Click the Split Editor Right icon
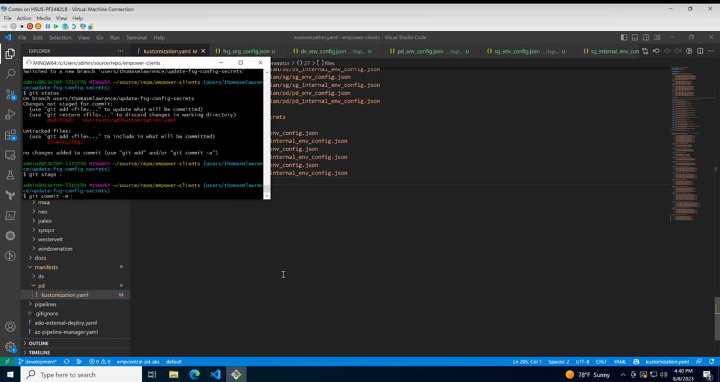This screenshot has width=720, height=382. (x=700, y=51)
